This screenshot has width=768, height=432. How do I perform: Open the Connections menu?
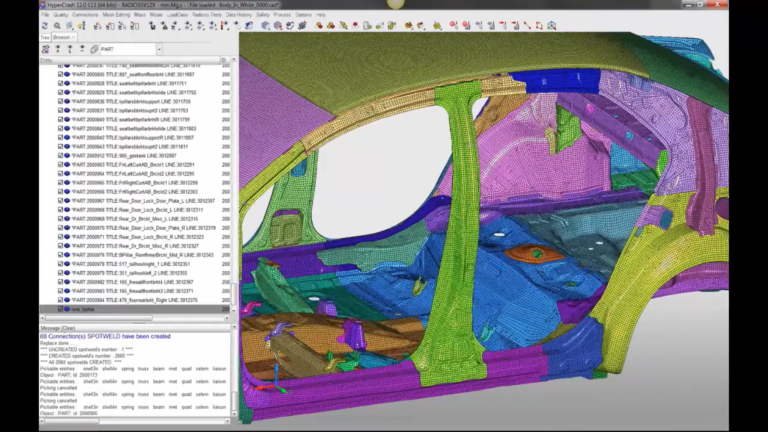pyautogui.click(x=85, y=15)
